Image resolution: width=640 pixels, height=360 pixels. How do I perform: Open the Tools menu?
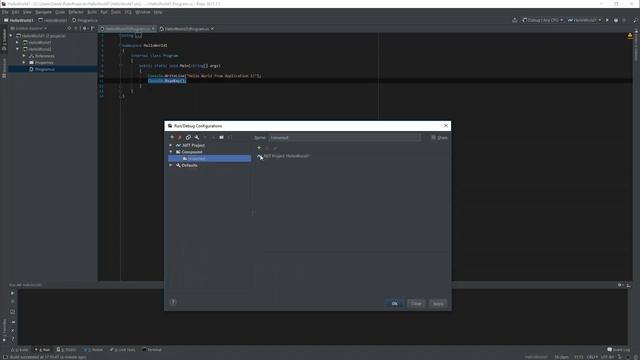[116, 12]
